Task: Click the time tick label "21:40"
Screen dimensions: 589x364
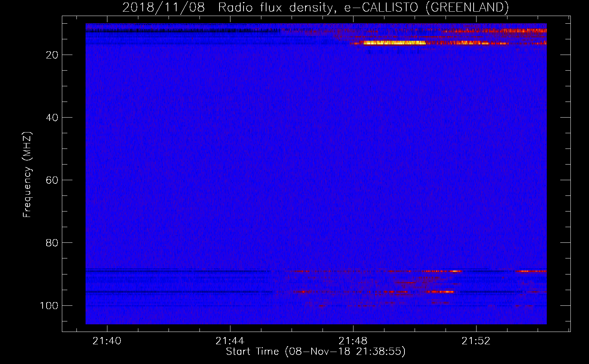Action: [x=107, y=341]
